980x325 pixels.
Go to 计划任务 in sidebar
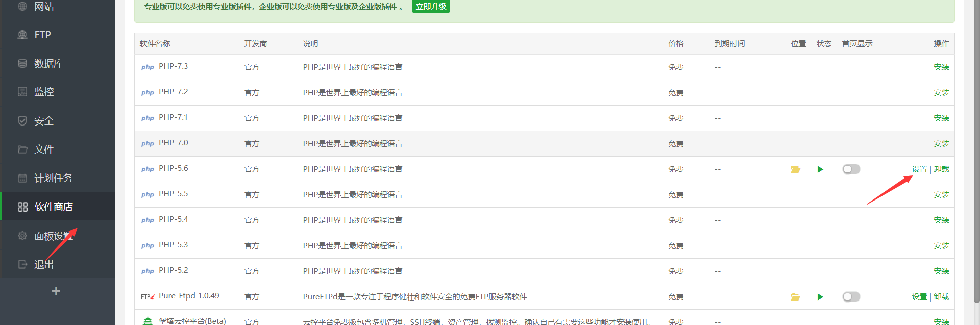pos(53,178)
